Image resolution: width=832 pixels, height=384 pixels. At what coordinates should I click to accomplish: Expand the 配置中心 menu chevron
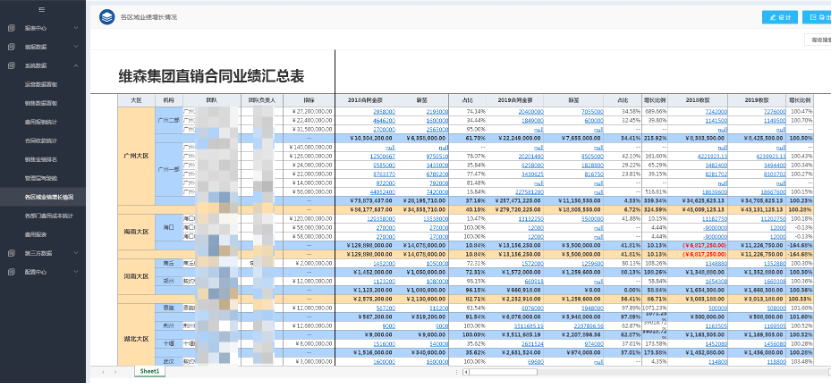coord(76,272)
